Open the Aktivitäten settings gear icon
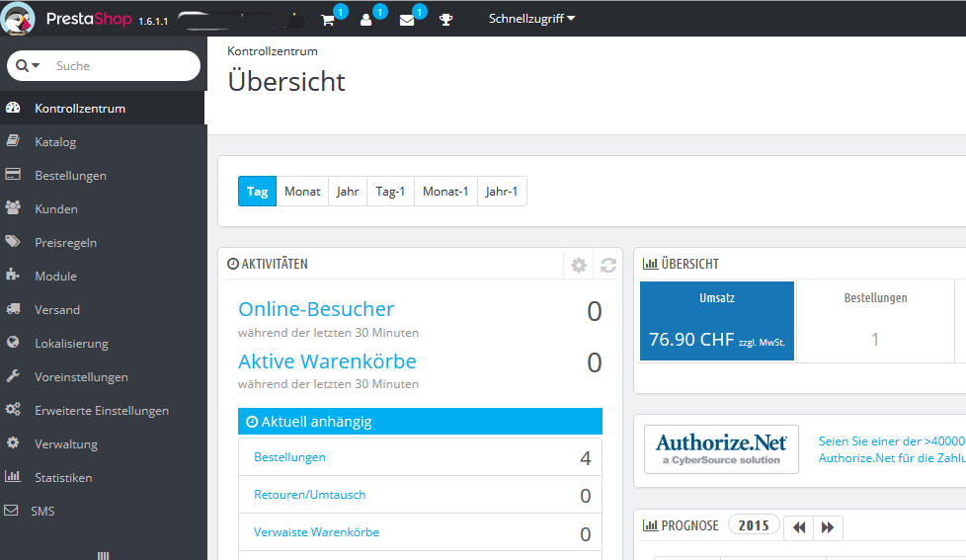Viewport: 966px width, 560px height. point(579,265)
